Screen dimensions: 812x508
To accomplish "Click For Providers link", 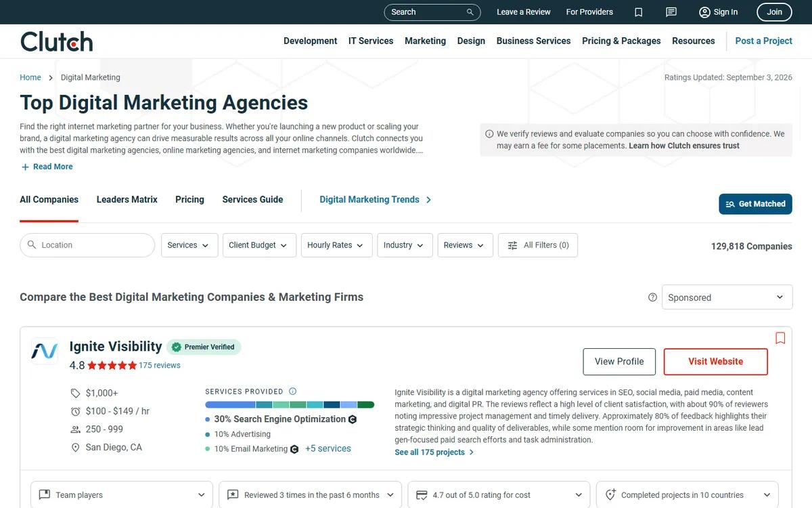I will (x=589, y=12).
